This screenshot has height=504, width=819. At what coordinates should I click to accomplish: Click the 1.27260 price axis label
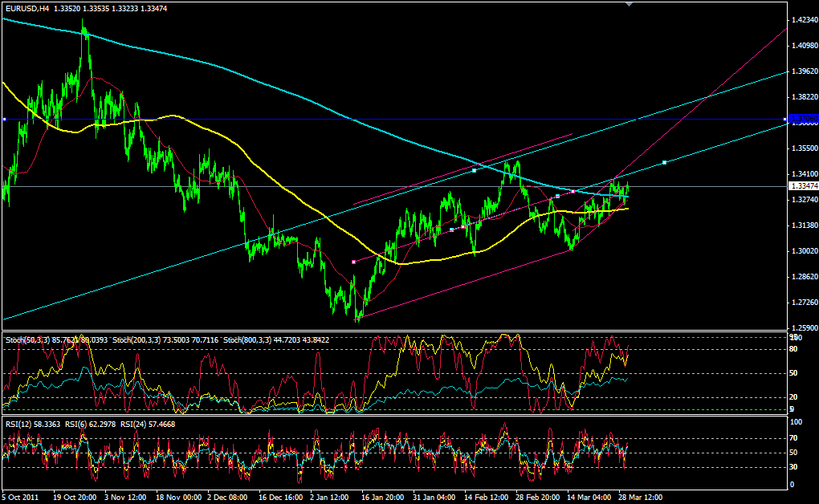tap(805, 302)
